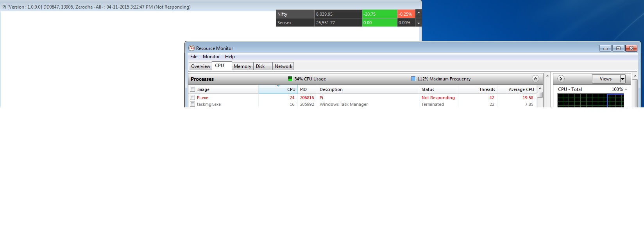The width and height of the screenshot is (644, 246).
Task: Click PID 206816 cell
Action: 307,98
